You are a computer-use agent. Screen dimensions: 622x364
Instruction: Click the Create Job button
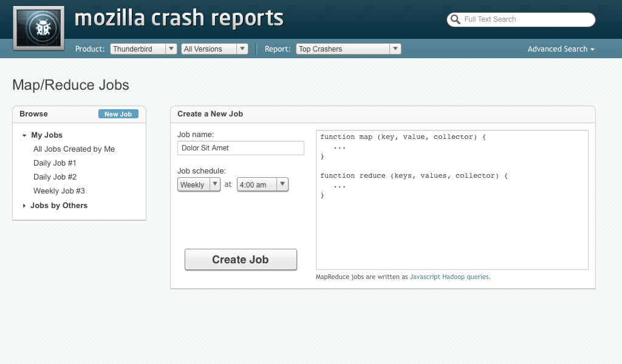pyautogui.click(x=241, y=260)
